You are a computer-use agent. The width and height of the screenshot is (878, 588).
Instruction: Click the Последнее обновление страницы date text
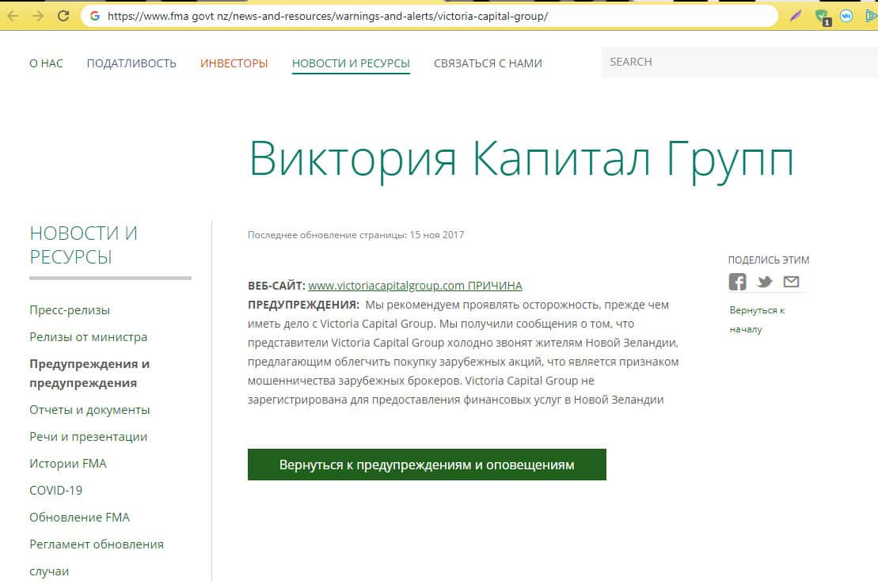[x=355, y=235]
